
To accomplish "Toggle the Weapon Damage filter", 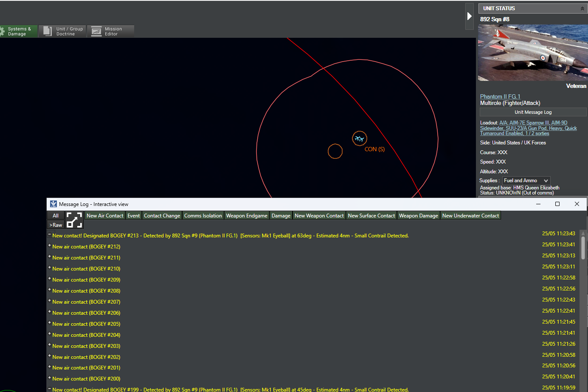I will [419, 216].
